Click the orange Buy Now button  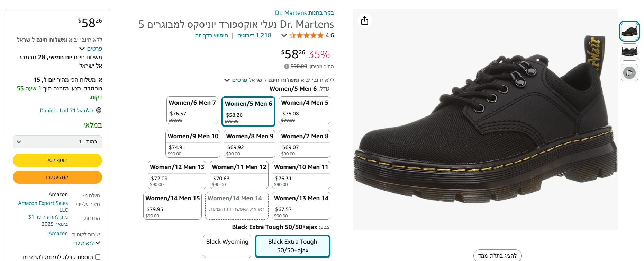pyautogui.click(x=57, y=177)
